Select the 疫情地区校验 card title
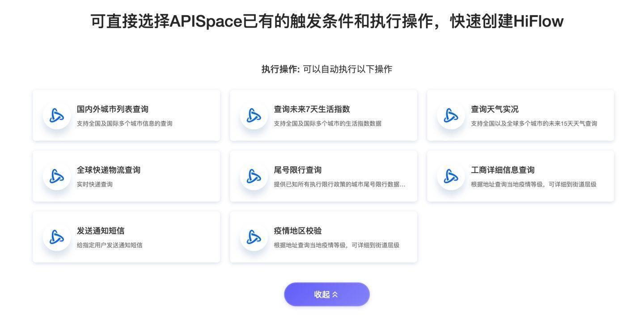644x333 pixels. coord(298,231)
